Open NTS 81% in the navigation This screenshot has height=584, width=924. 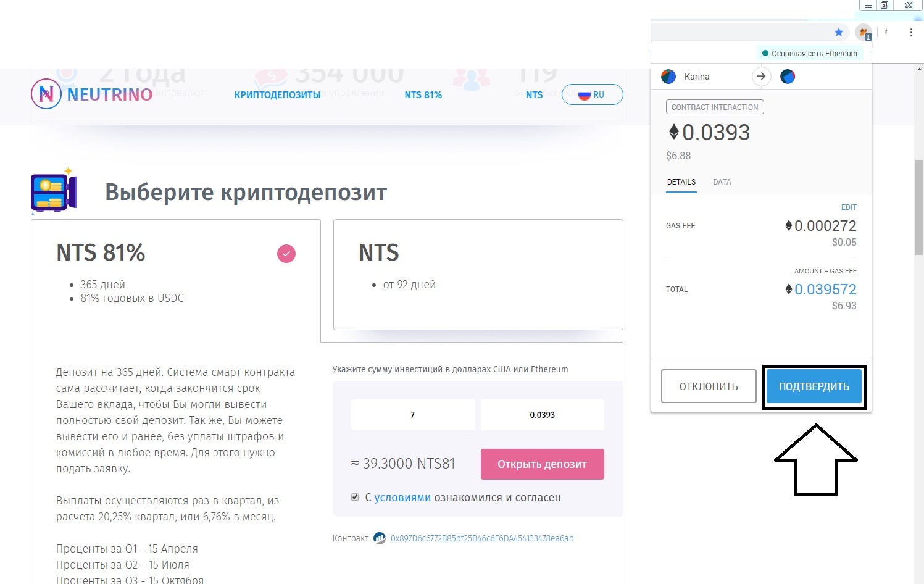[423, 94]
